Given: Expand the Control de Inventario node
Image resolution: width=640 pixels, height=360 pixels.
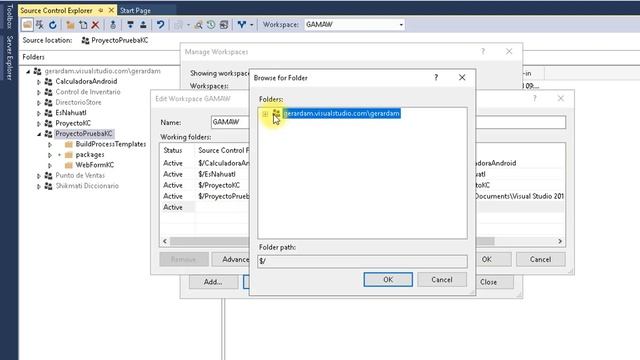Looking at the screenshot, I should pyautogui.click(x=39, y=92).
